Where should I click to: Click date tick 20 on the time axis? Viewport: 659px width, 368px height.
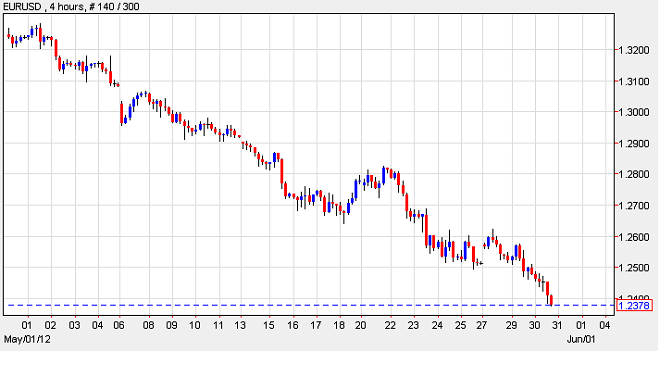361,326
